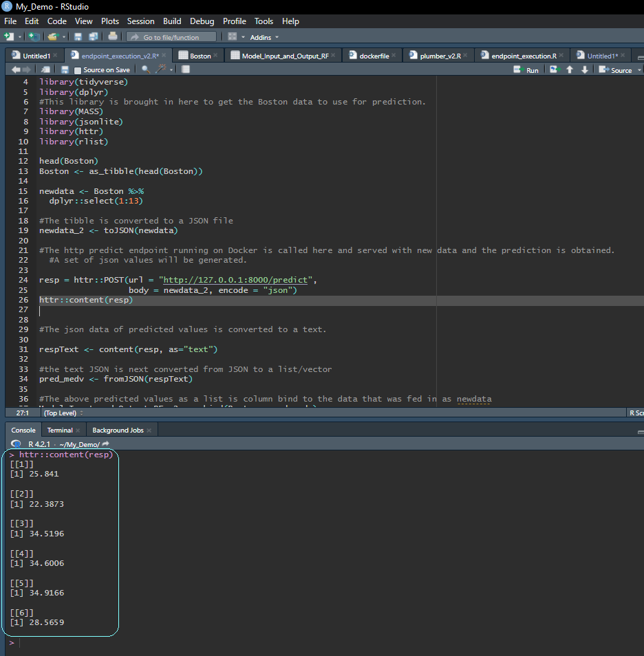
Task: Close the Boston data tab
Action: coord(215,56)
